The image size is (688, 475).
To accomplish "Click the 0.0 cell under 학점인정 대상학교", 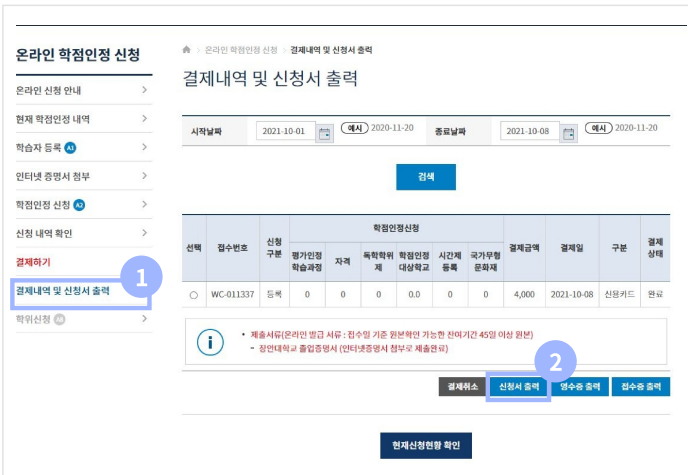I will (414, 294).
